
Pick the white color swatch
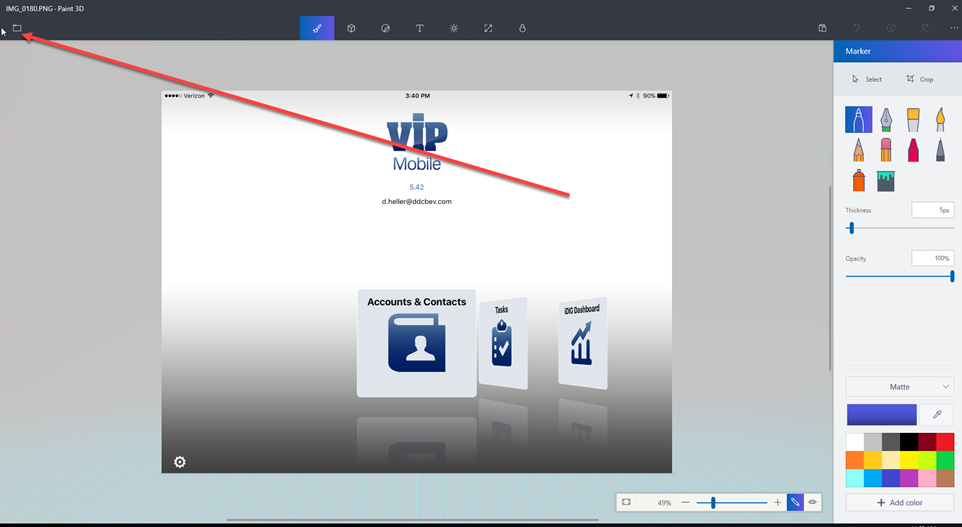coord(855,442)
